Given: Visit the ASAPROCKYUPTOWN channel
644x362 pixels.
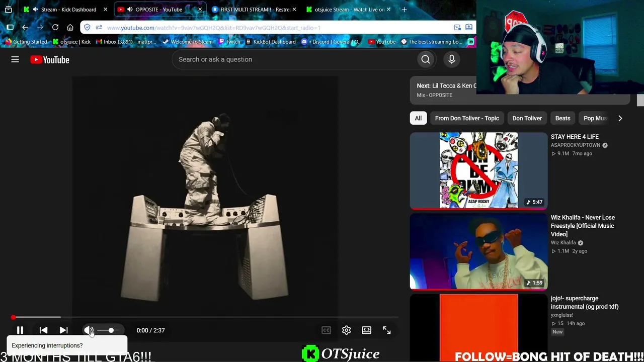Looking at the screenshot, I should 576,145.
